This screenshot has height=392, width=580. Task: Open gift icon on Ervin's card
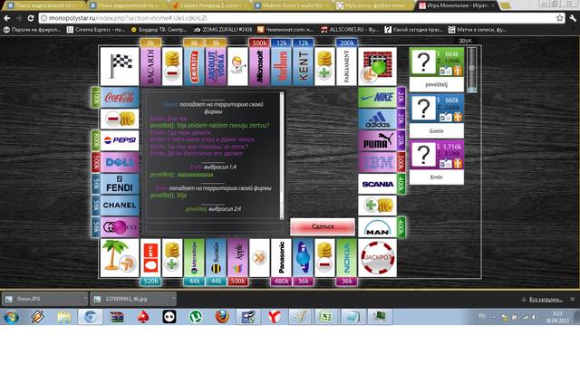coord(458,163)
